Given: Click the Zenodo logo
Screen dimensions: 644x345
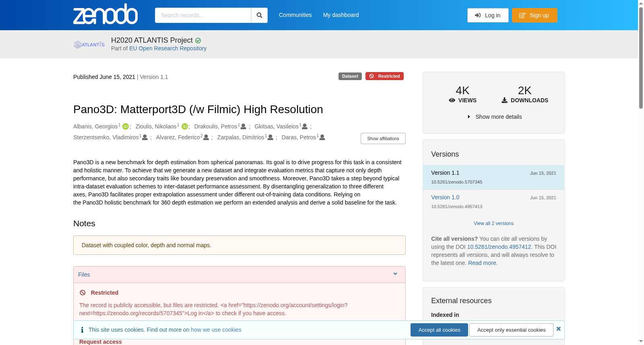Looking at the screenshot, I should [x=105, y=14].
